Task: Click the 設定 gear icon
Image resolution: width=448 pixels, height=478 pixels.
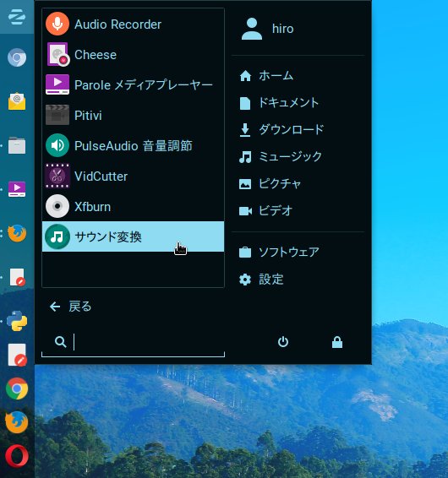Action: tap(245, 280)
